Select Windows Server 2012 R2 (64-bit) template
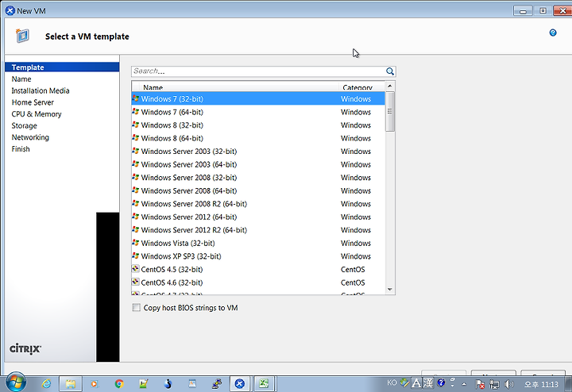The height and width of the screenshot is (392, 572). click(x=258, y=230)
